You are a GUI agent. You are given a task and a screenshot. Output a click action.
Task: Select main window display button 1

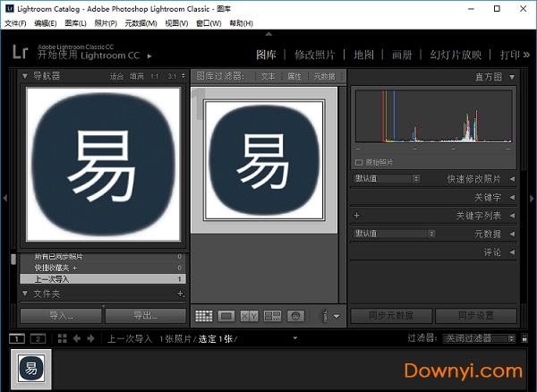17,338
